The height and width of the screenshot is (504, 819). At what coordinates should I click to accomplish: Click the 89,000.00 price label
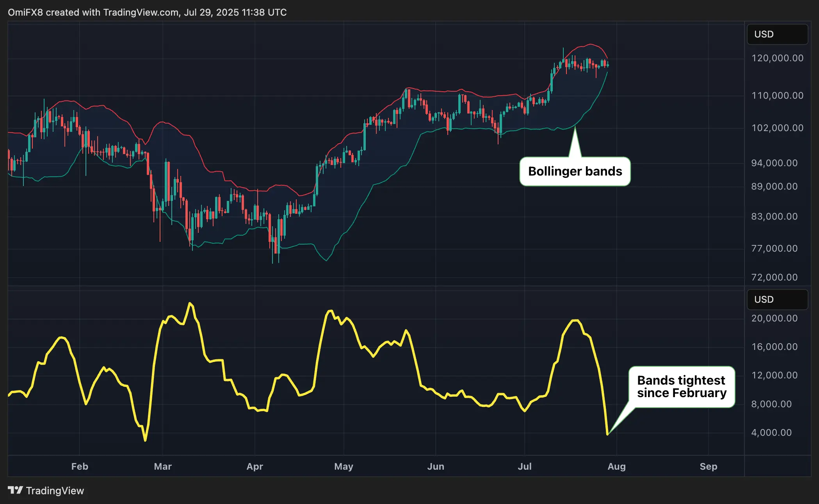coord(774,186)
